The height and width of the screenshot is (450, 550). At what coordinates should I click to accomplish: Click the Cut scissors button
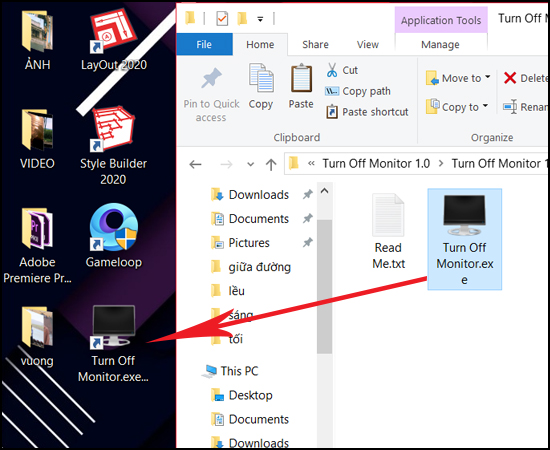(342, 70)
